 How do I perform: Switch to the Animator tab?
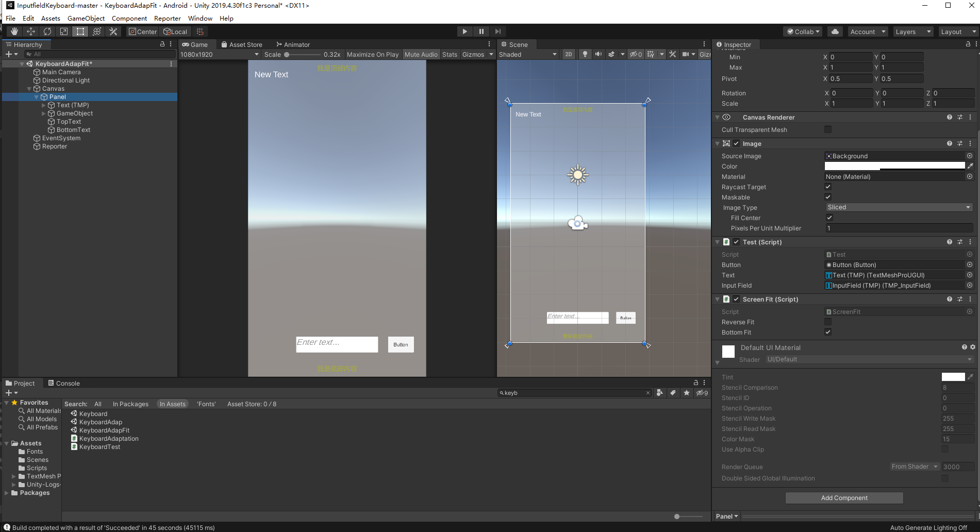(293, 44)
